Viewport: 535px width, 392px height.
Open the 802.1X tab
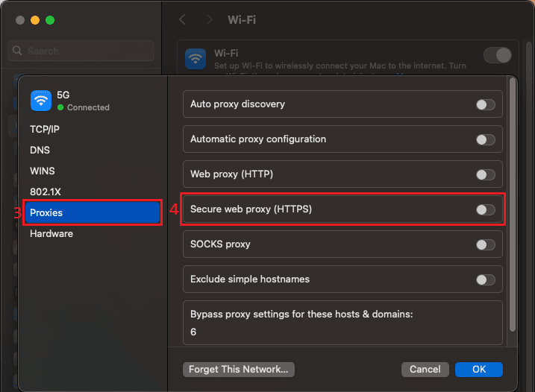[x=45, y=192]
